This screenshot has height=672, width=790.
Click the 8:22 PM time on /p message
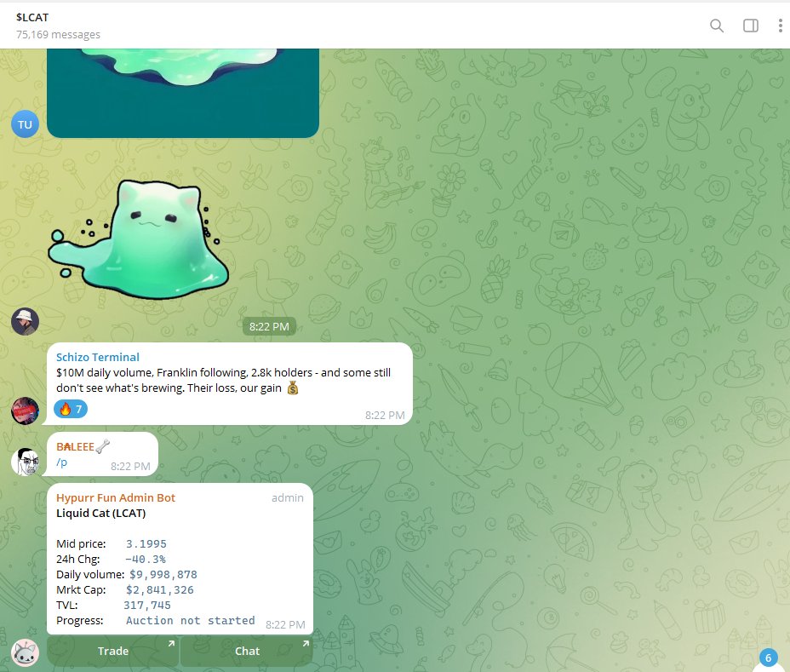(x=130, y=467)
